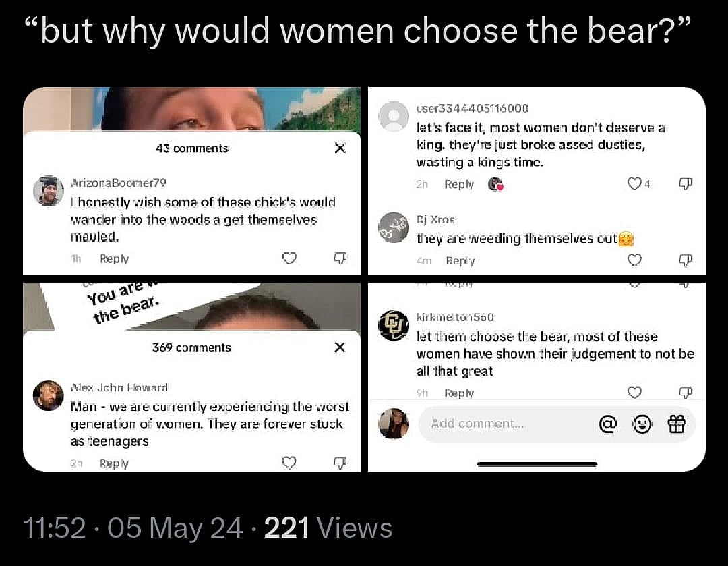Like kirkmelton560's comment

(634, 393)
